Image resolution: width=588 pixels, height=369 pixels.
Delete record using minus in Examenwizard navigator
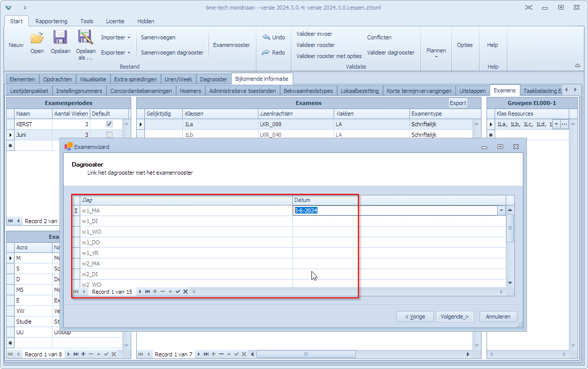pyautogui.click(x=163, y=291)
